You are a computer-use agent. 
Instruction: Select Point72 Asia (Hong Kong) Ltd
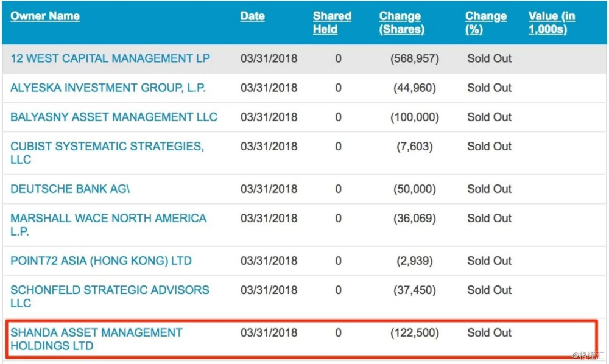pyautogui.click(x=101, y=261)
